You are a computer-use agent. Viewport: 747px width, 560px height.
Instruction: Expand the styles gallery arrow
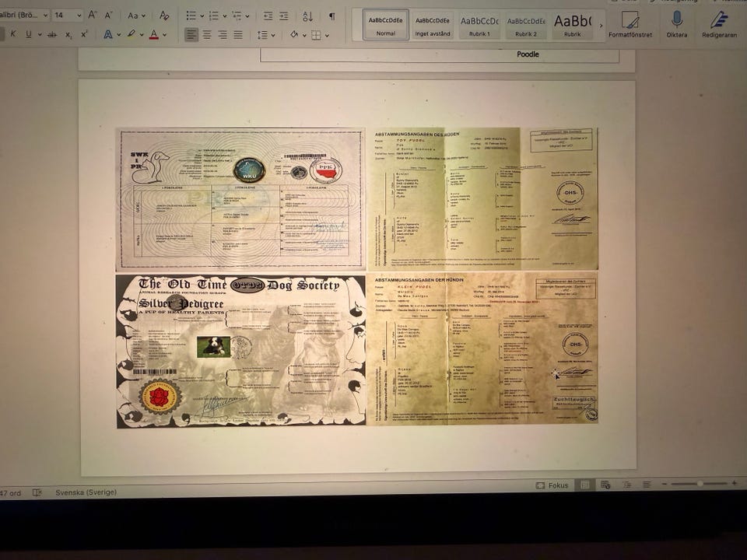click(x=601, y=25)
